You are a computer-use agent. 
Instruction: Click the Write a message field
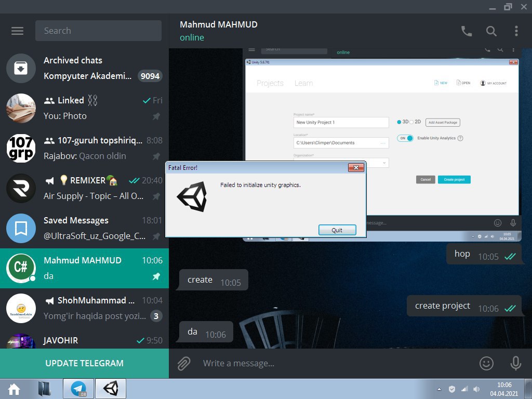point(336,363)
